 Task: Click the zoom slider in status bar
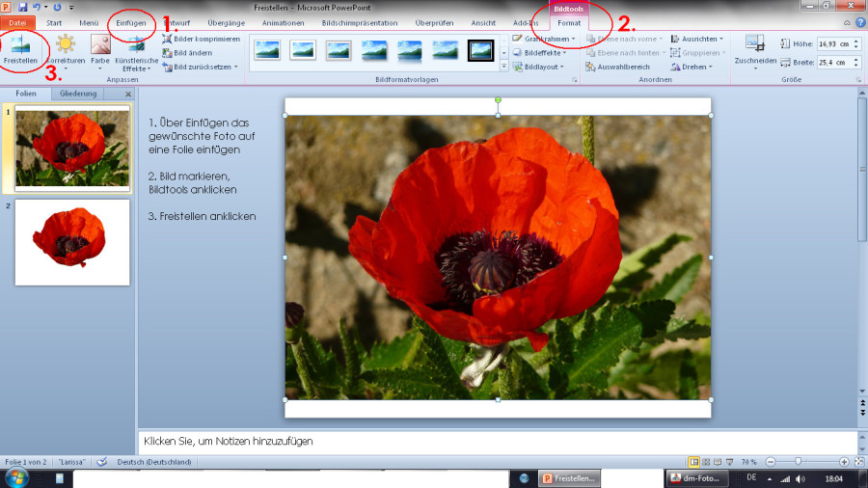pyautogui.click(x=798, y=463)
